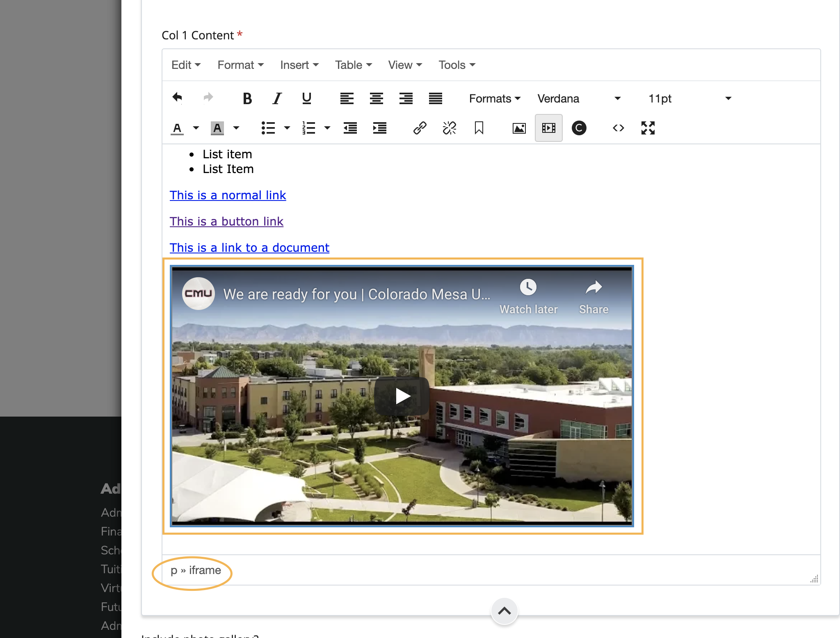Viewport: 840px width, 638px height.
Task: Open the Insert menu
Action: pos(299,65)
